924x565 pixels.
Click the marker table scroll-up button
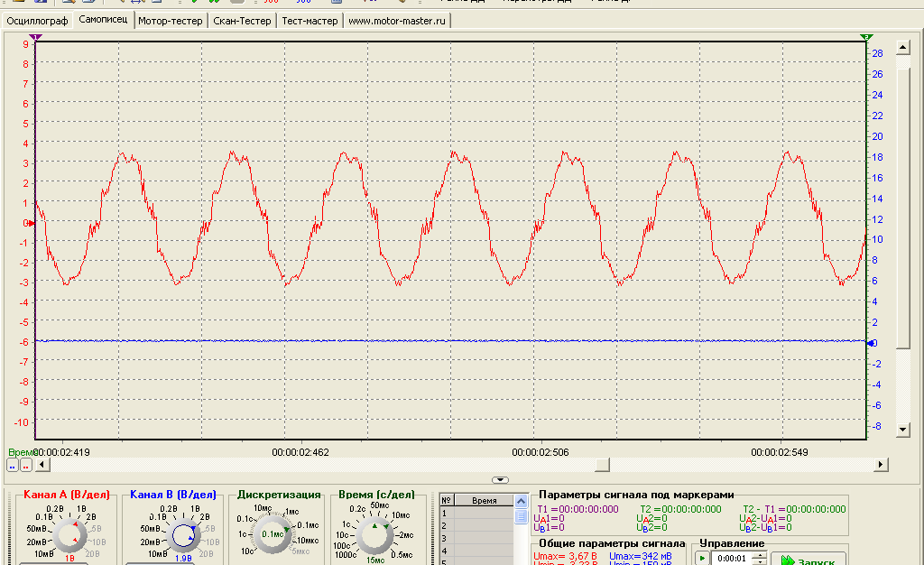coord(521,502)
